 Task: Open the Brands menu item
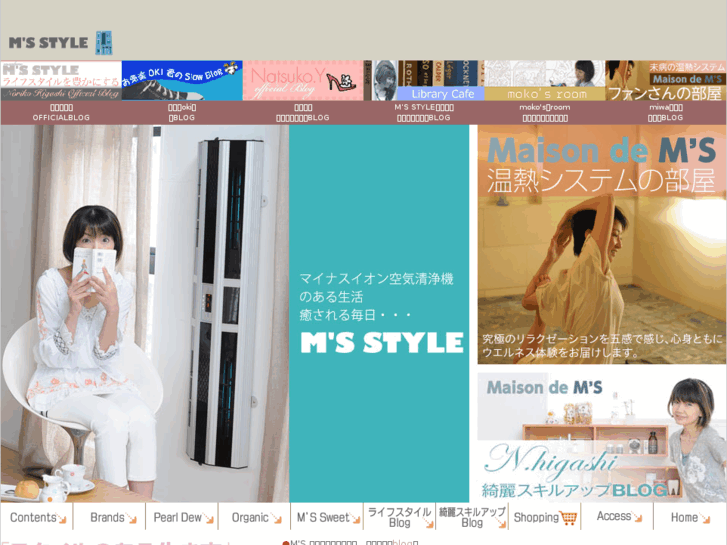pos(109,517)
